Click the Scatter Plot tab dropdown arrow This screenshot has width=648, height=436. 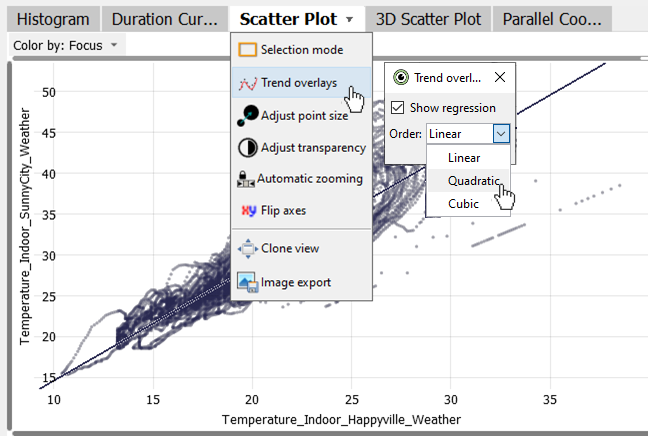(349, 19)
